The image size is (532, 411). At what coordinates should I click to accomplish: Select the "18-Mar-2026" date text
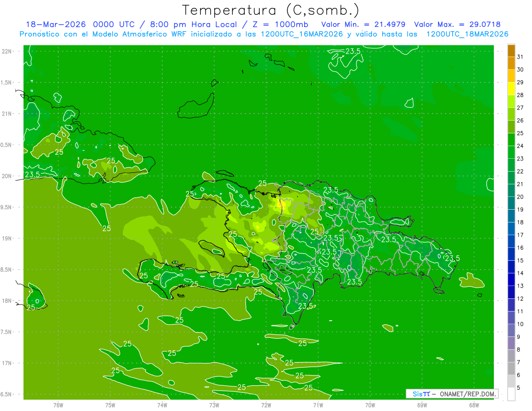pos(55,24)
